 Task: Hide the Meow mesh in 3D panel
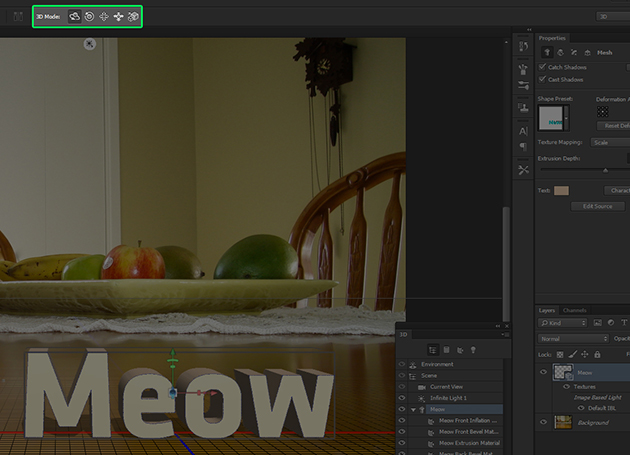click(x=402, y=409)
